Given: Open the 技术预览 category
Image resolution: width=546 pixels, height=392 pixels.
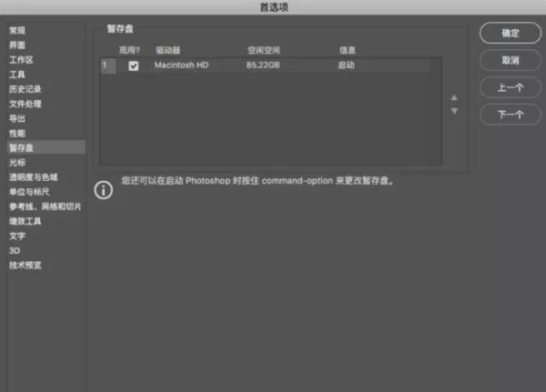Looking at the screenshot, I should click(25, 266).
